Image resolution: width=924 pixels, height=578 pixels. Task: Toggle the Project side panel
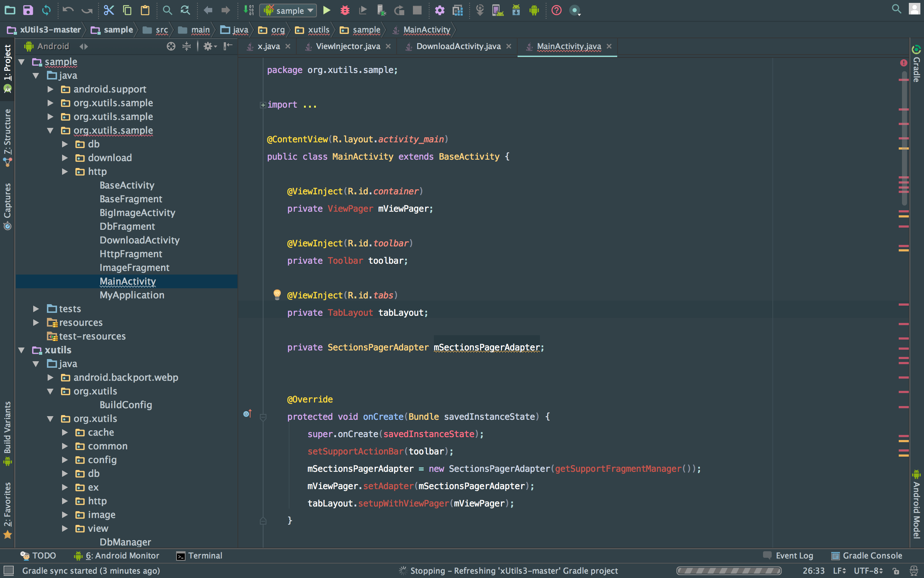(x=7, y=69)
